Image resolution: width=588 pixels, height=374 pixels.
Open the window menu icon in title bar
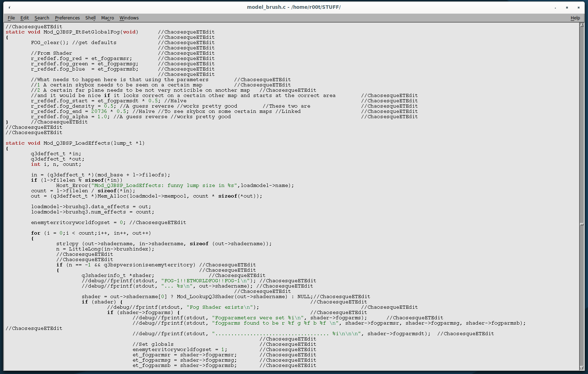tap(10, 7)
